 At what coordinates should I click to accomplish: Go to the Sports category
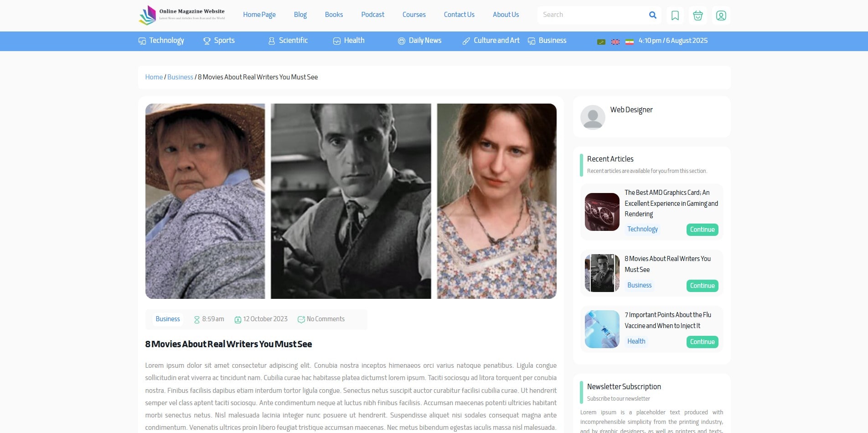coord(219,41)
